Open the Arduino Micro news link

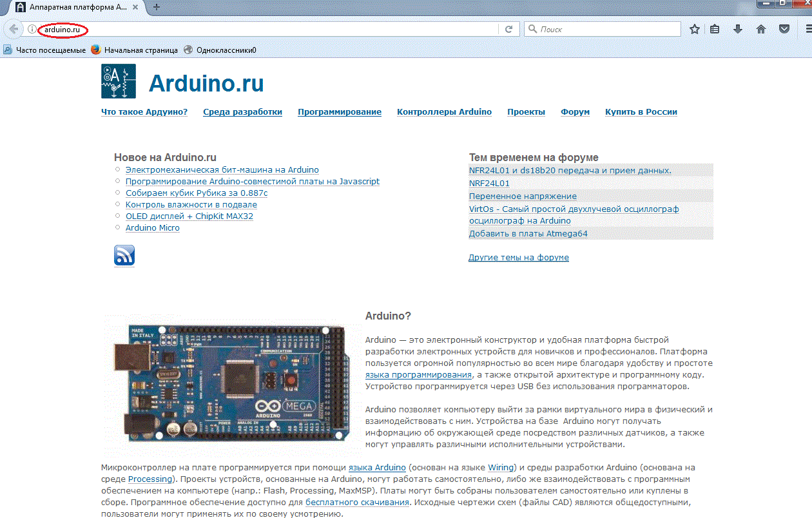tap(152, 228)
